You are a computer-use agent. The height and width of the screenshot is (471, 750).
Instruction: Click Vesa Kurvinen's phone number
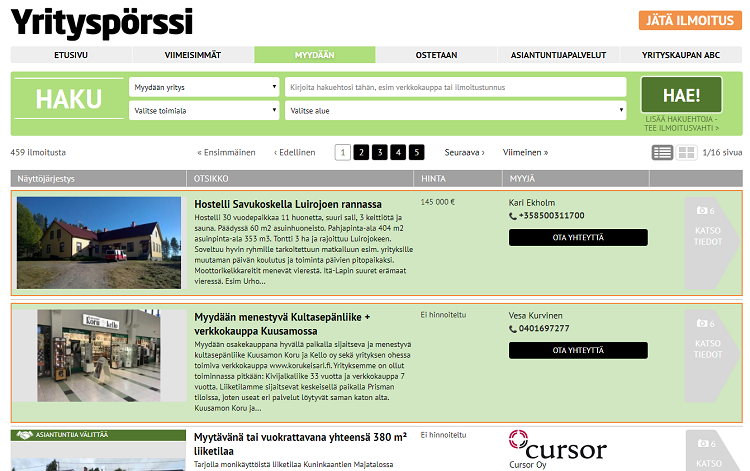click(x=545, y=328)
